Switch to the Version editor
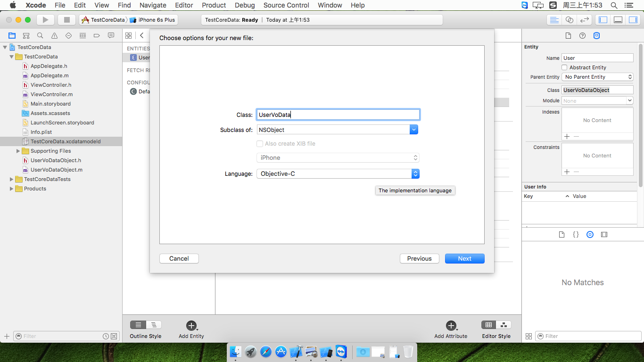644x362 pixels. [x=585, y=20]
